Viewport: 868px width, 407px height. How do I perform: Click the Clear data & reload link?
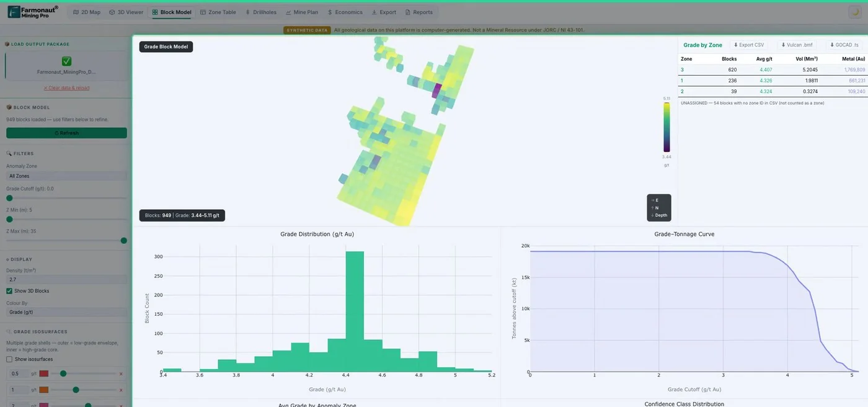66,87
